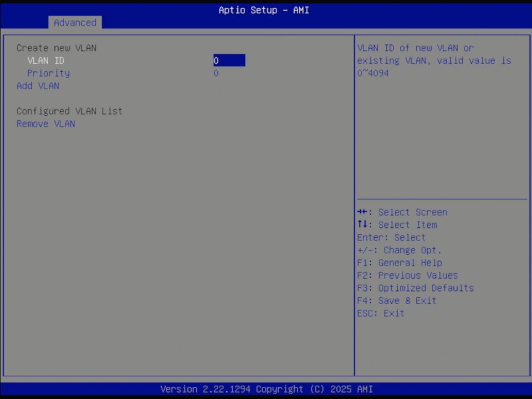Image resolution: width=532 pixels, height=399 pixels.
Task: Click the Configured VLAN List label
Action: tap(69, 111)
